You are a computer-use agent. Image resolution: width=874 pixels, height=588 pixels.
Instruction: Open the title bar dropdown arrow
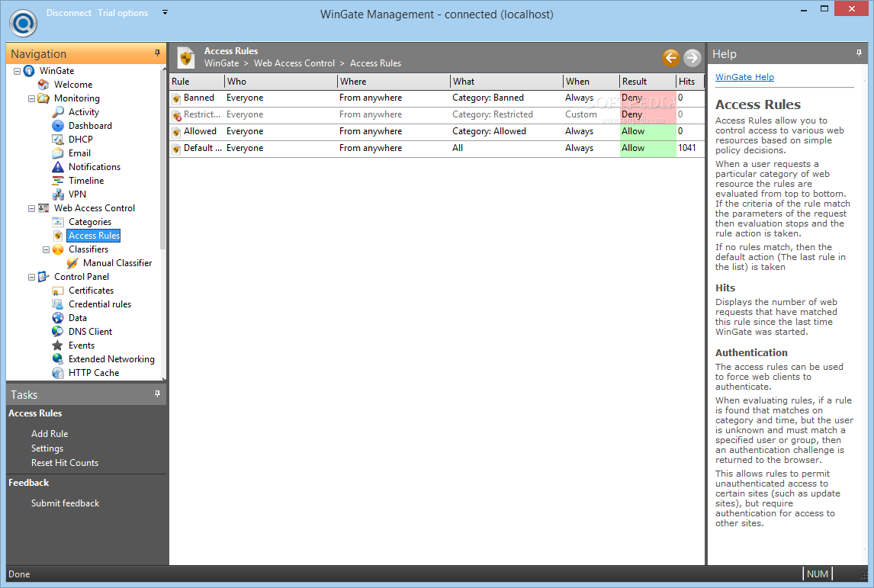[x=165, y=12]
